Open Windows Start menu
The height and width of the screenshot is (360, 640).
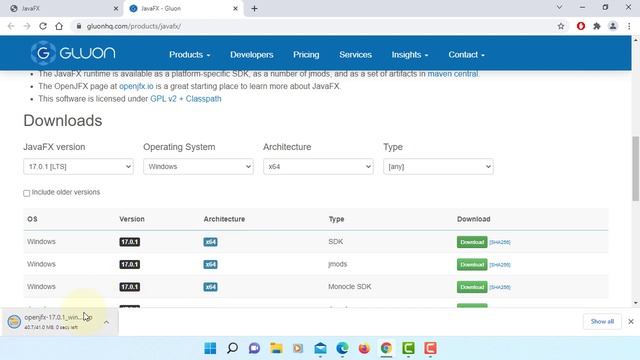[x=210, y=348]
